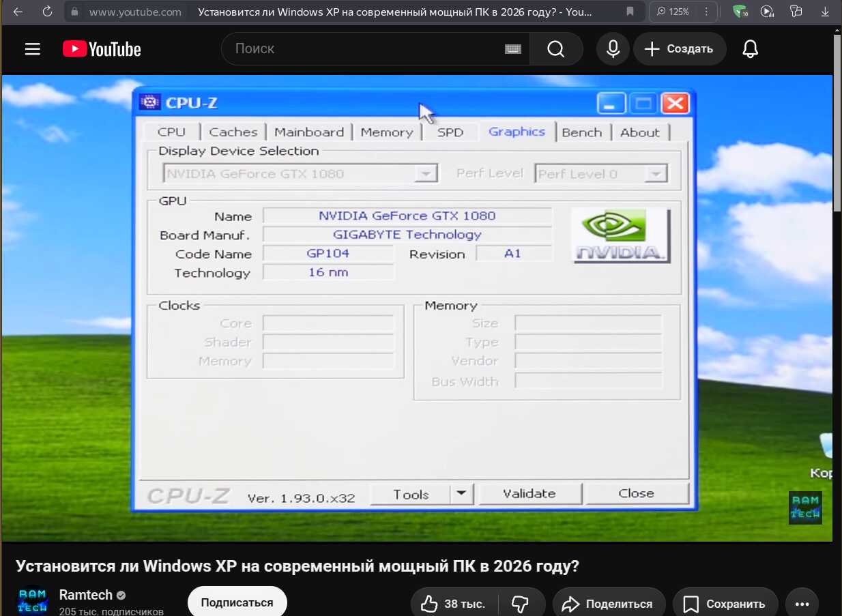This screenshot has height=616, width=842.
Task: Open the Mainboard tab
Action: [x=309, y=132]
